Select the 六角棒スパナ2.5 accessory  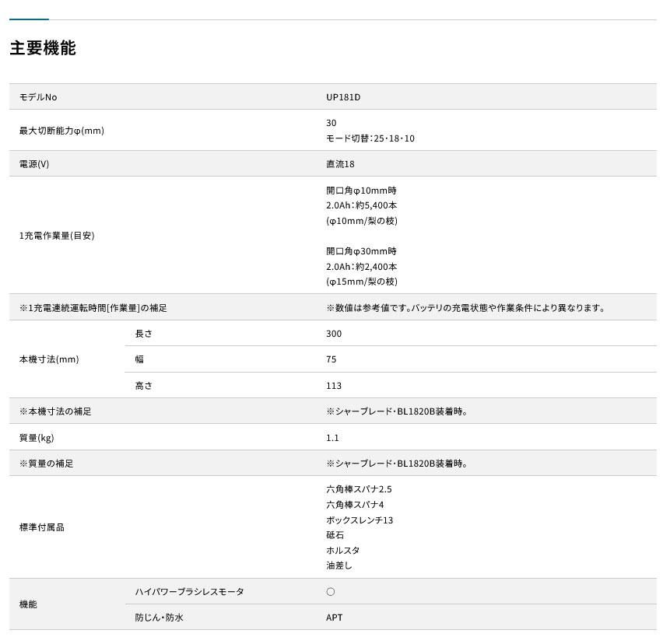click(359, 489)
